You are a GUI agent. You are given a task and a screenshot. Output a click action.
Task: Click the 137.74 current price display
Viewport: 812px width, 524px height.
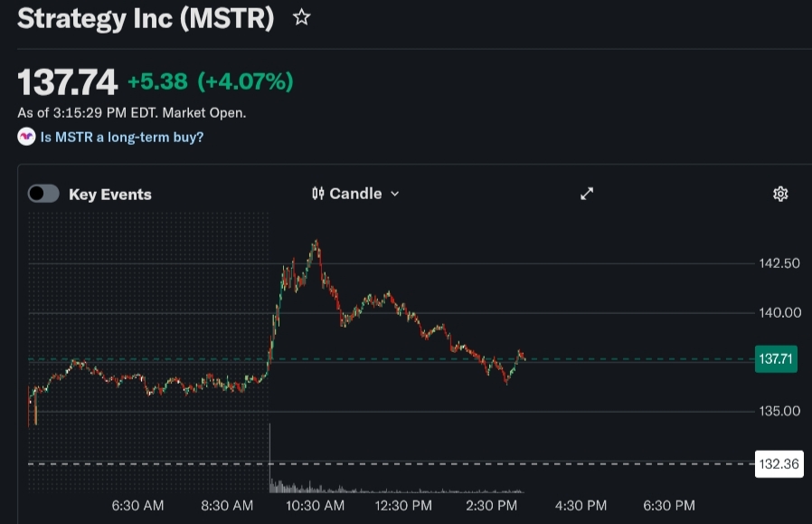point(66,81)
